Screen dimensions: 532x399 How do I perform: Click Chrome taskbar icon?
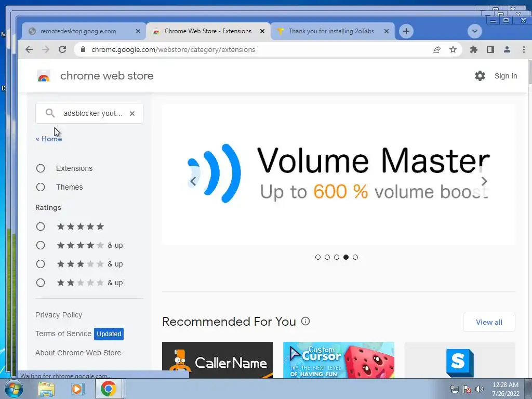pos(108,389)
